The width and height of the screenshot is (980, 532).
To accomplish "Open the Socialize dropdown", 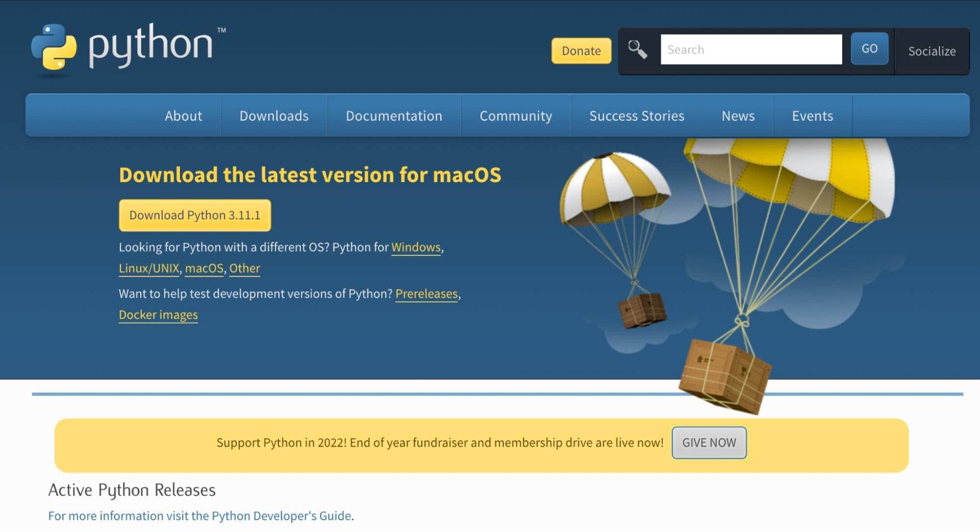I will 932,51.
